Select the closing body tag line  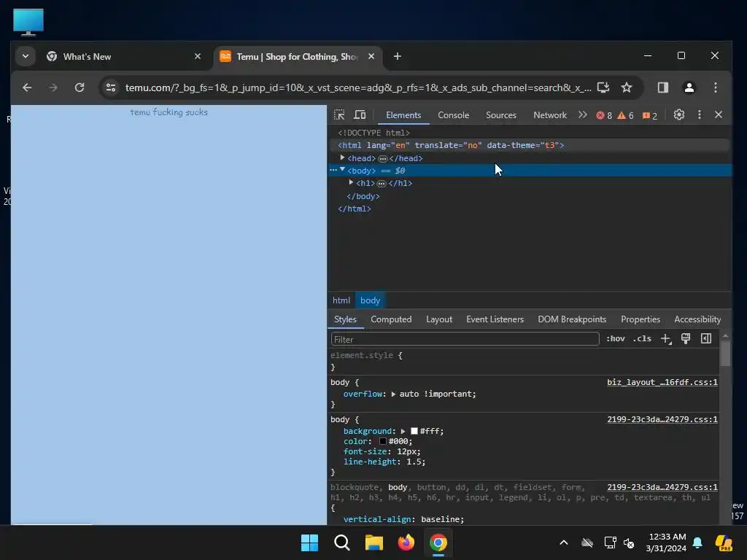[363, 196]
